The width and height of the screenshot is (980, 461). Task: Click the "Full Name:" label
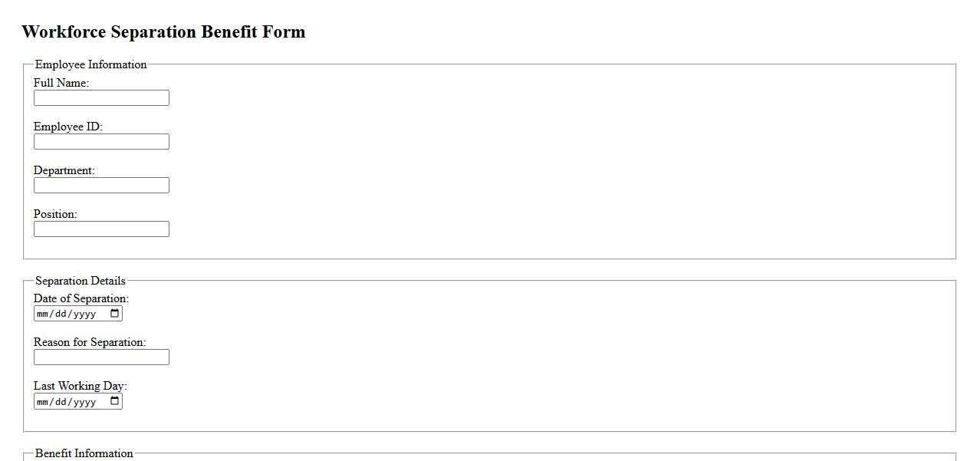61,83
